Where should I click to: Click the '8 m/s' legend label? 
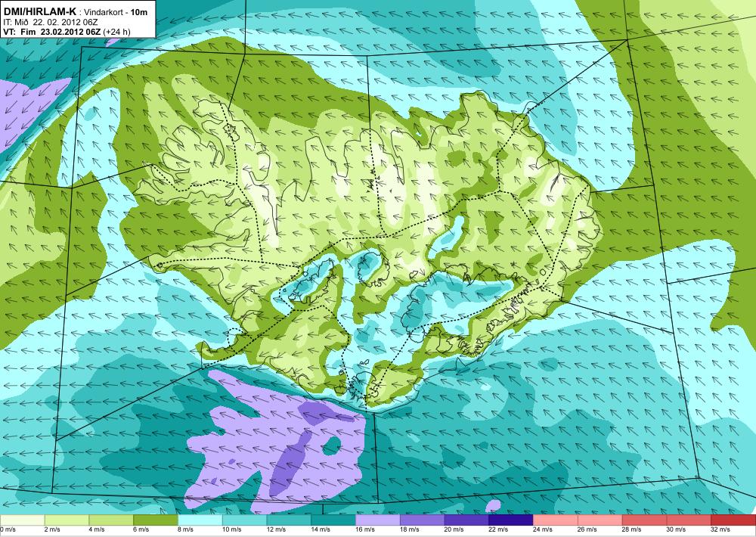click(186, 529)
